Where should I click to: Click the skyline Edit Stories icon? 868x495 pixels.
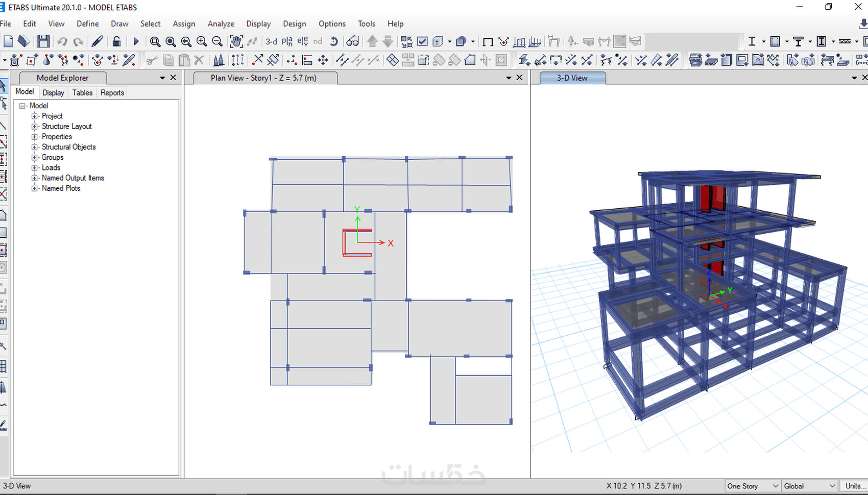[x=219, y=60]
